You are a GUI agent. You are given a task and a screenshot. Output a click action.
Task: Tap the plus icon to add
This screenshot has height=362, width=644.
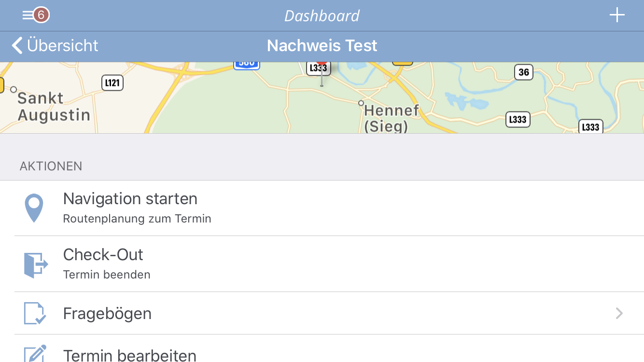pos(617,15)
